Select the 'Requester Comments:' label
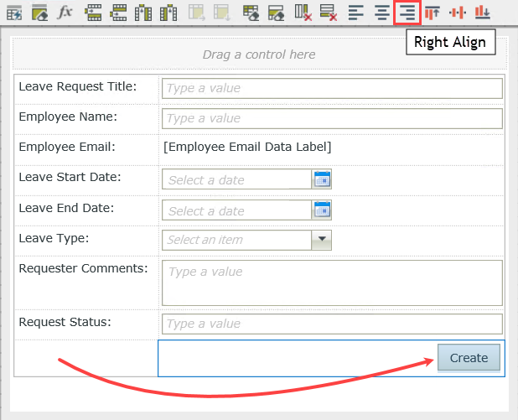 (83, 268)
